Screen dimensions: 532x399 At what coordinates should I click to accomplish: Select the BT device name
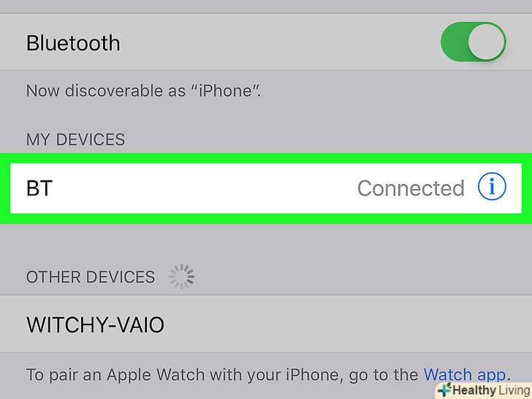click(39, 189)
